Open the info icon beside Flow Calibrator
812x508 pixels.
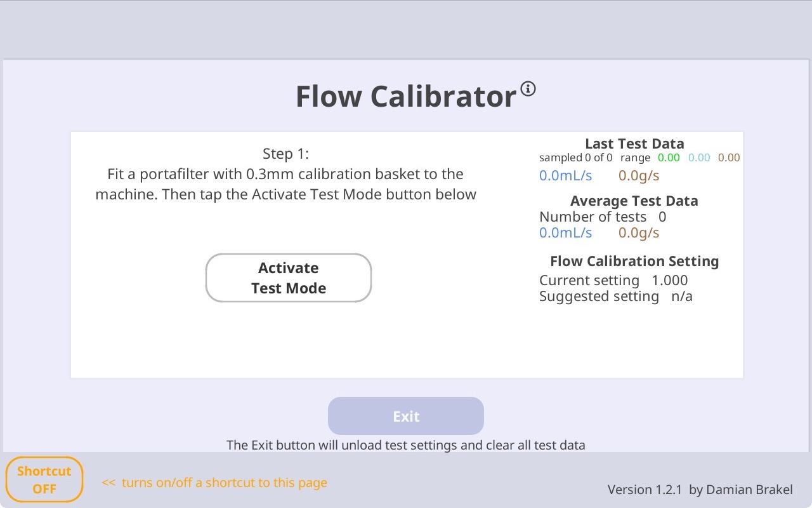[x=528, y=88]
